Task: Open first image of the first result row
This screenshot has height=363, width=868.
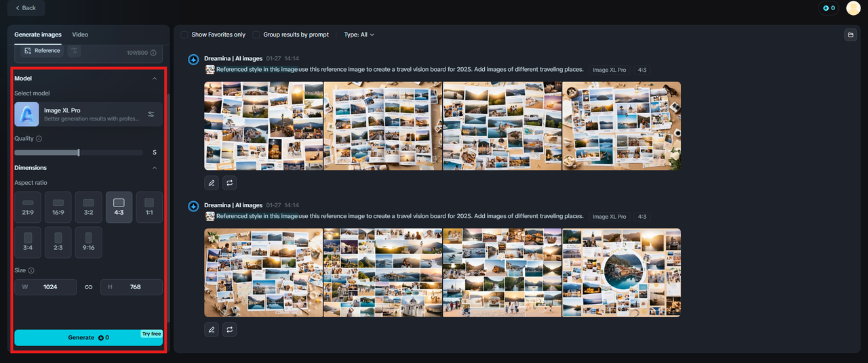Action: pyautogui.click(x=264, y=126)
